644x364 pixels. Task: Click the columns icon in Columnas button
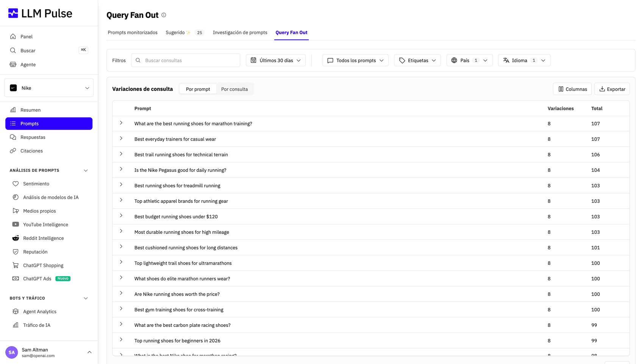561,89
